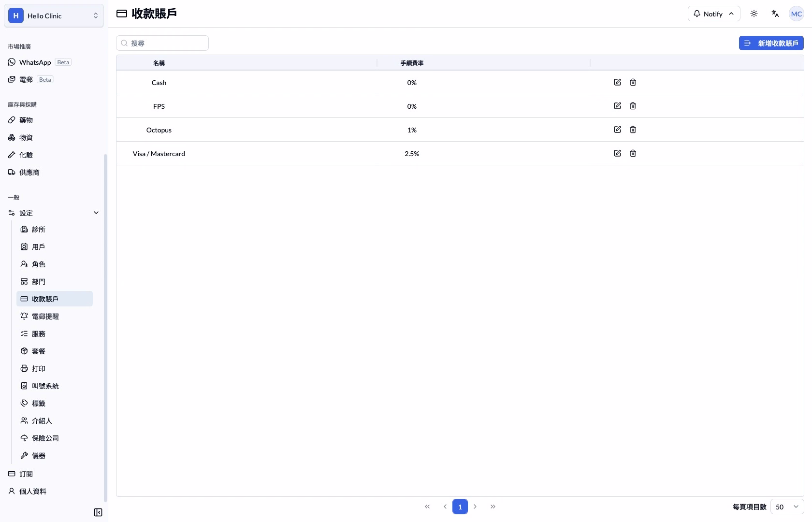This screenshot has width=812, height=522.
Task: Click the Octopus name cell
Action: (x=159, y=130)
